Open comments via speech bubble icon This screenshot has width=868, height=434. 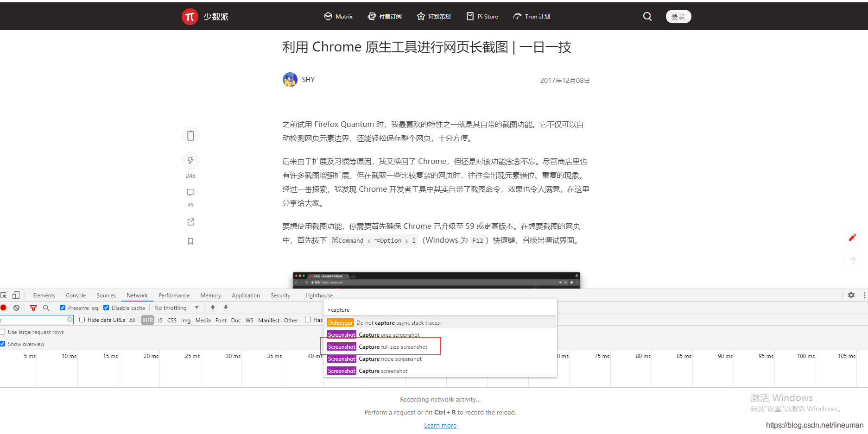pyautogui.click(x=190, y=192)
